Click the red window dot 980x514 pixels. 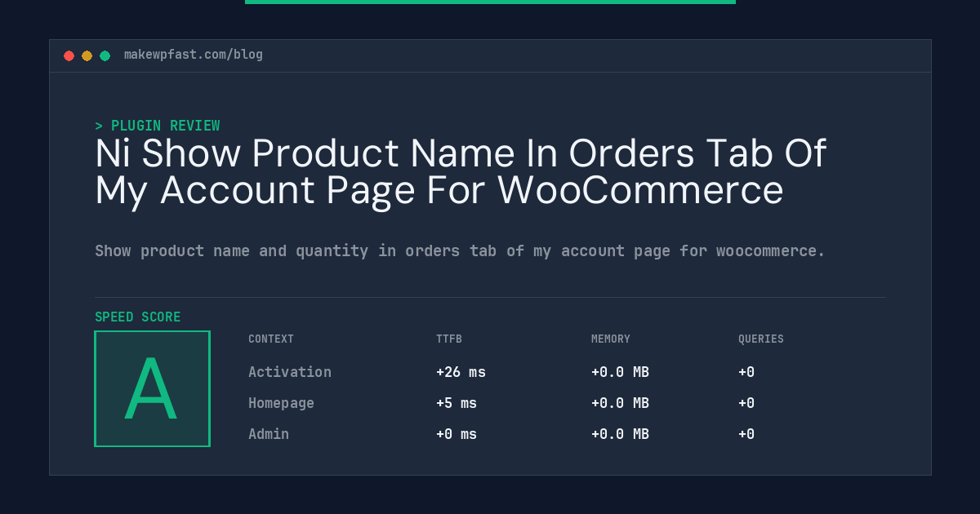click(69, 55)
